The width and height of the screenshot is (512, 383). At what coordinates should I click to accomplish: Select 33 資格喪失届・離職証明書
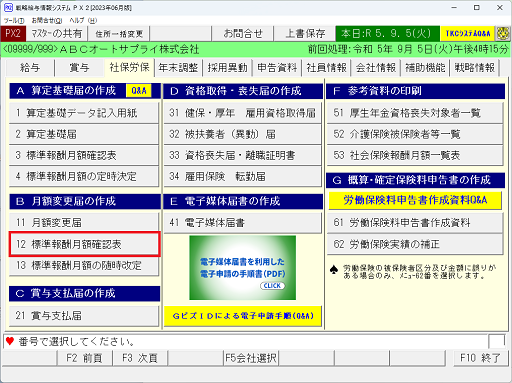(242, 155)
